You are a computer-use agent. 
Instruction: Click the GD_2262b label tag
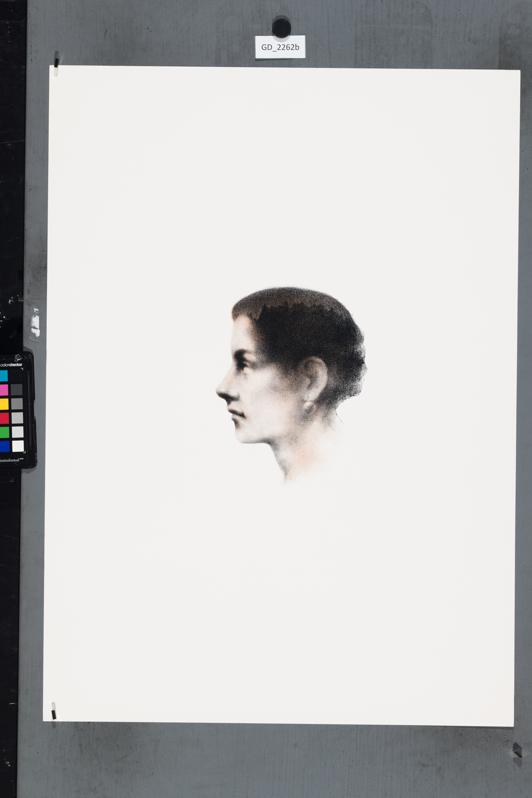pos(280,47)
